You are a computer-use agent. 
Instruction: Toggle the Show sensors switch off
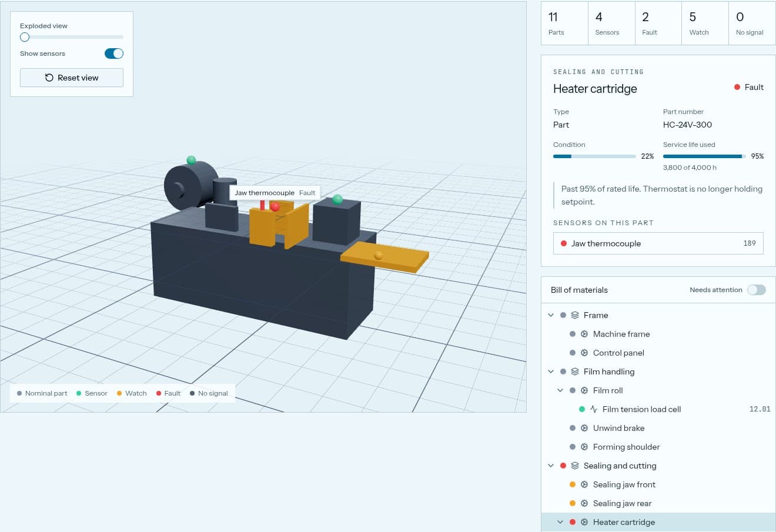114,53
